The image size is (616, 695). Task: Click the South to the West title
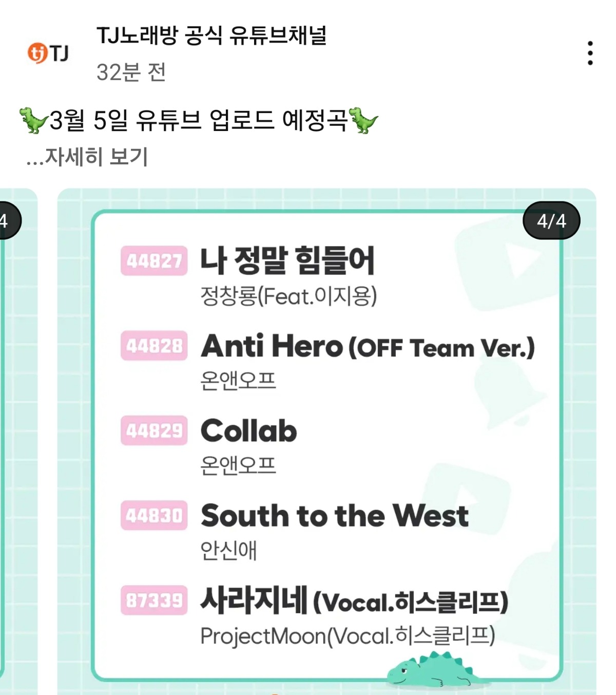334,515
